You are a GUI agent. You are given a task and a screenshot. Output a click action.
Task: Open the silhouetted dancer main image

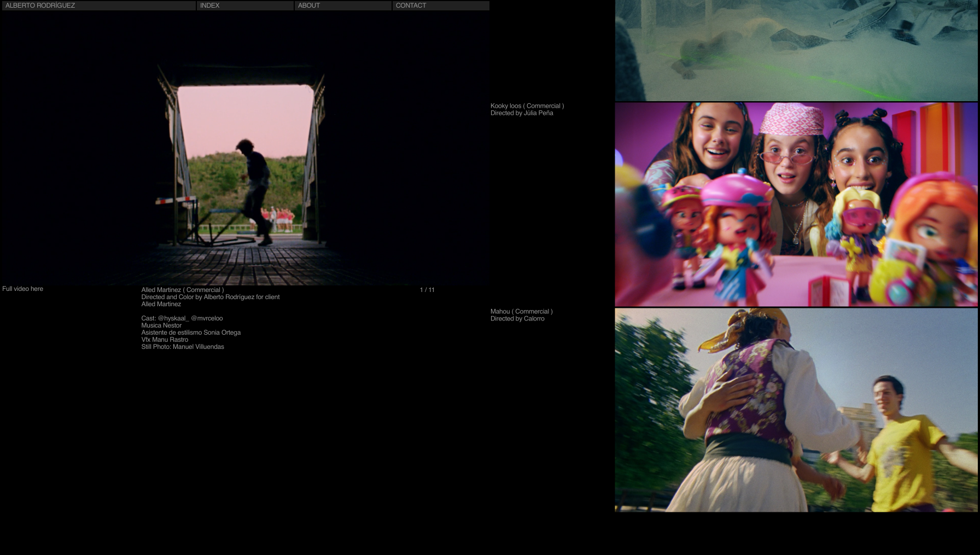(244, 164)
